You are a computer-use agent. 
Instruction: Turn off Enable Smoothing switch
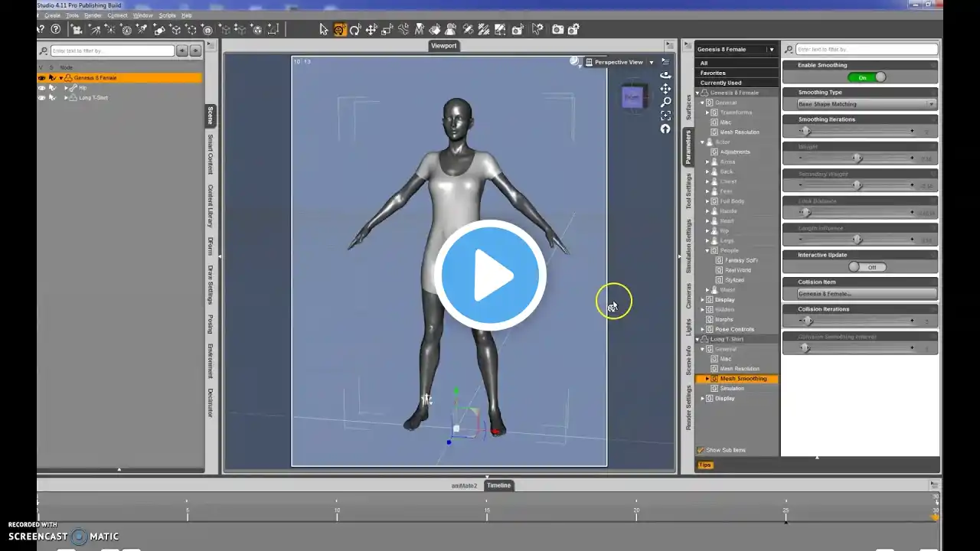pos(867,77)
